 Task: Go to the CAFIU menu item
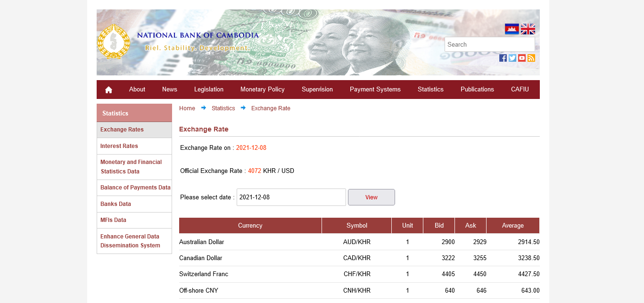pos(520,90)
